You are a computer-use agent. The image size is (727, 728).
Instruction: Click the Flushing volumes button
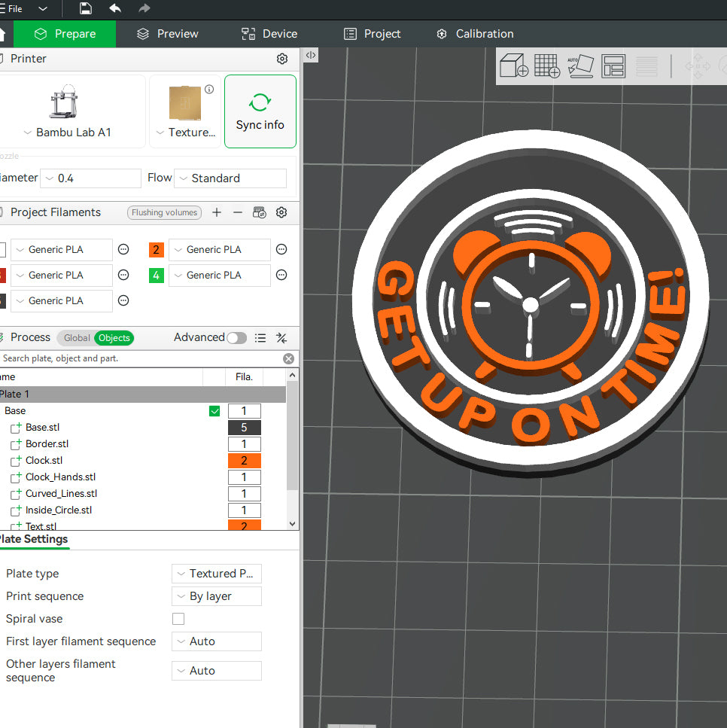pos(164,212)
